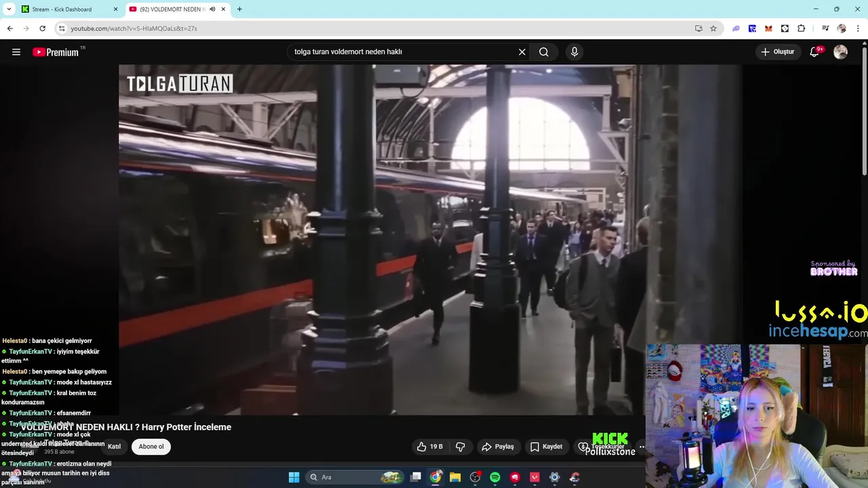The height and width of the screenshot is (488, 868).
Task: Open Task View on taskbar
Action: [x=416, y=477]
